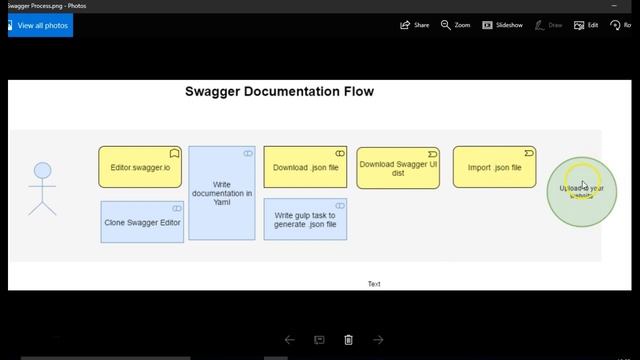Go to the previous photo arrow
The height and width of the screenshot is (360, 640).
[290, 340]
